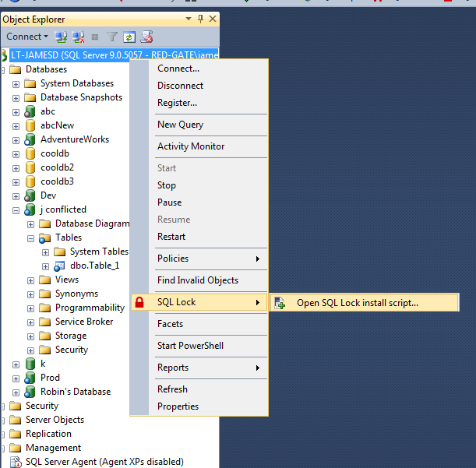Open Activity Monitor from the context menu
The width and height of the screenshot is (476, 468).
(191, 146)
